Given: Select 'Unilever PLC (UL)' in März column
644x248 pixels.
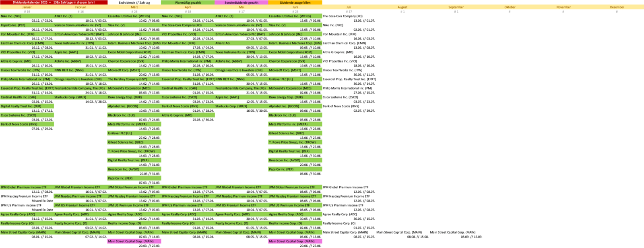Looking at the screenshot, I should click(x=134, y=133).
